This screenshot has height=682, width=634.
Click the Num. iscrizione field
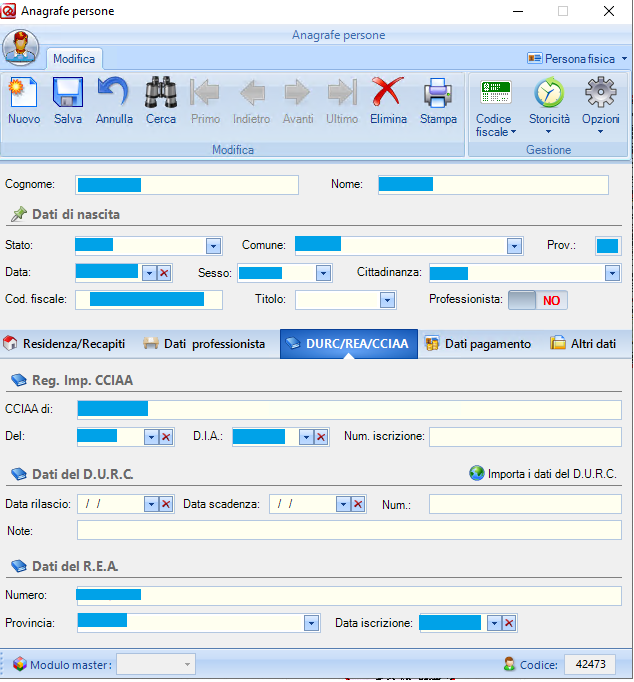coord(525,437)
